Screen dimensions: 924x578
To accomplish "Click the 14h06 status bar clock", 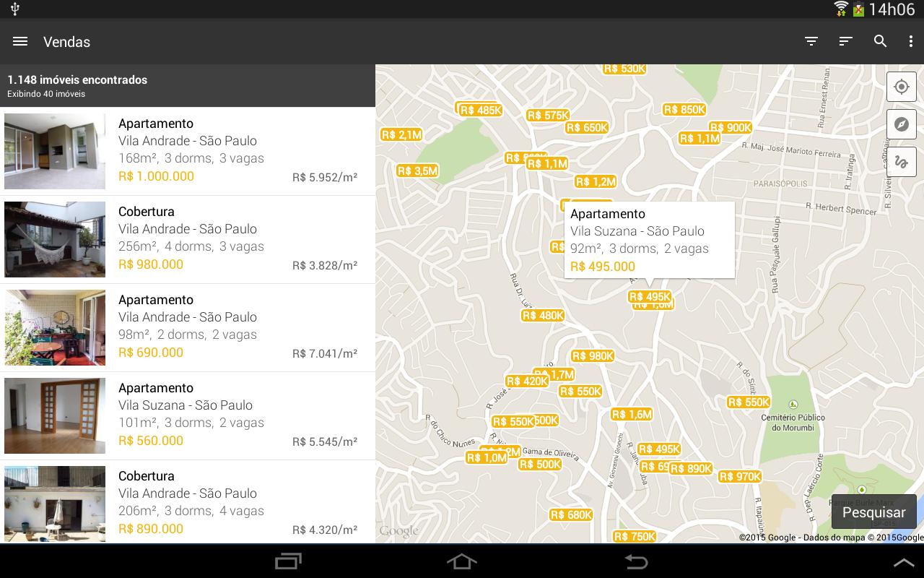I will pyautogui.click(x=892, y=9).
